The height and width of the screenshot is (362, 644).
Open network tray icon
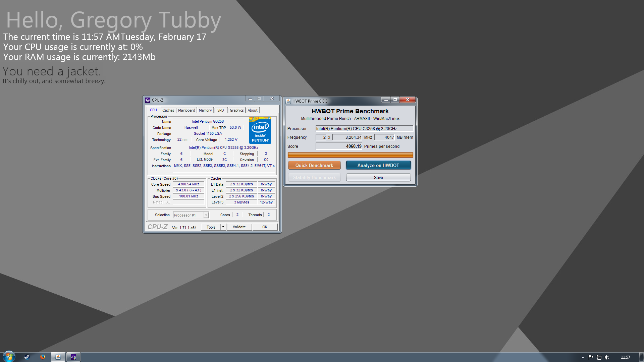click(599, 357)
